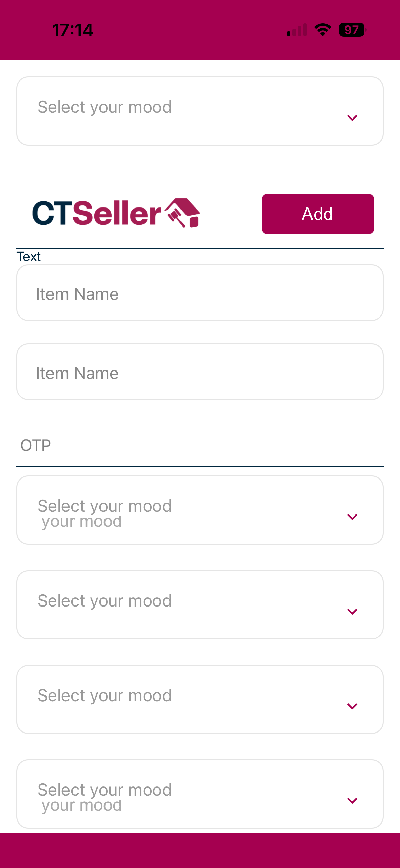Click chevron of second mood dropdown below OTP
Viewport: 400px width, 868px height.
tap(353, 612)
